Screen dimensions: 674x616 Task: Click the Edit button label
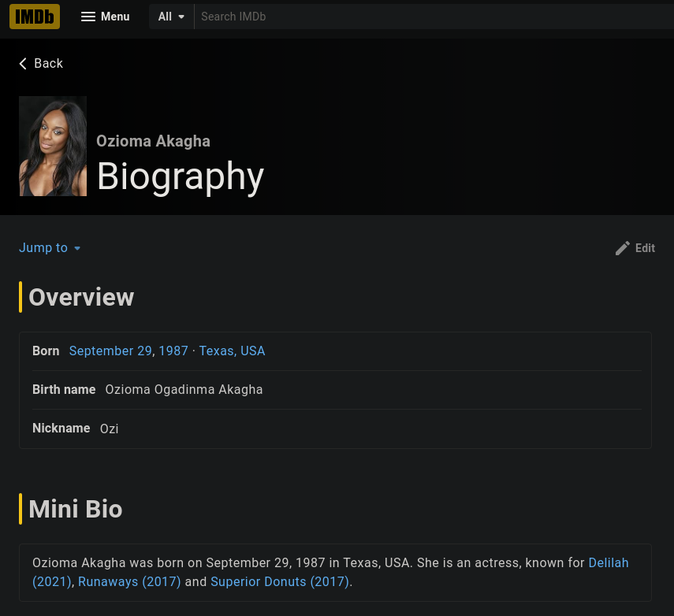pyautogui.click(x=645, y=248)
